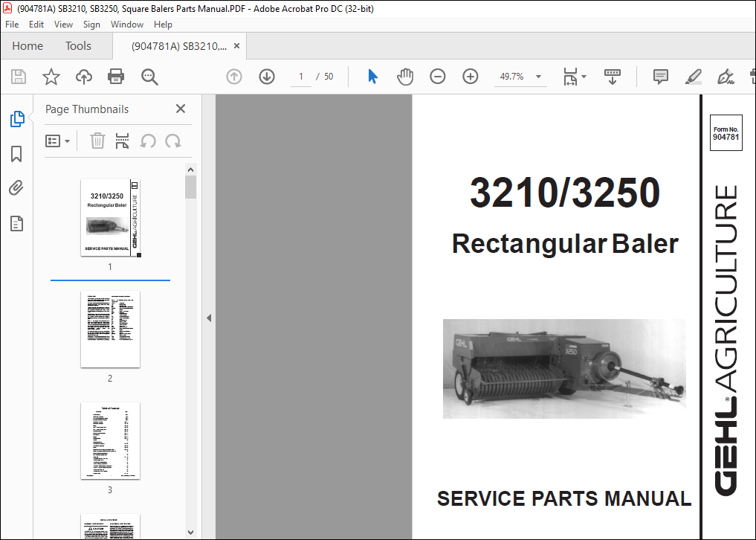Go to the previous page arrow
Viewport: 756px width, 540px height.
click(x=234, y=77)
